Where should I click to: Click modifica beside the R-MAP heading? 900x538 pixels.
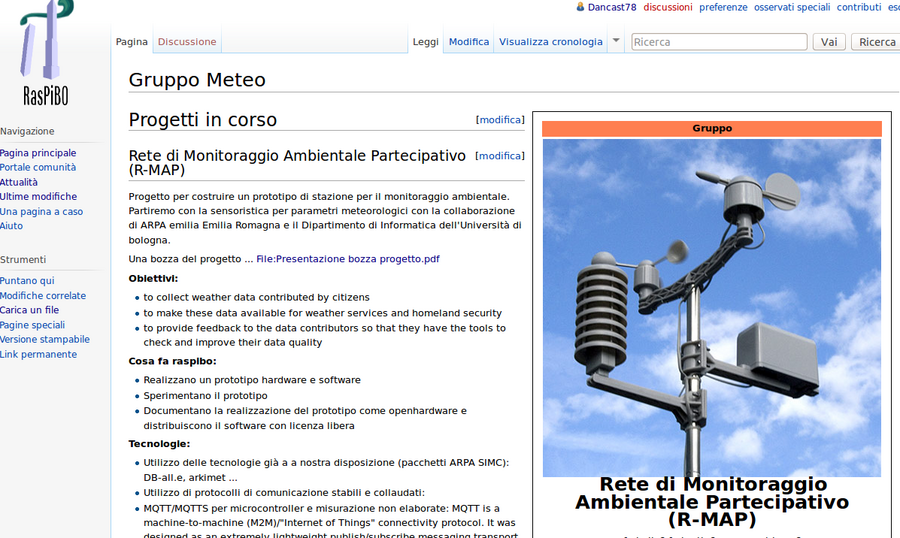point(500,156)
